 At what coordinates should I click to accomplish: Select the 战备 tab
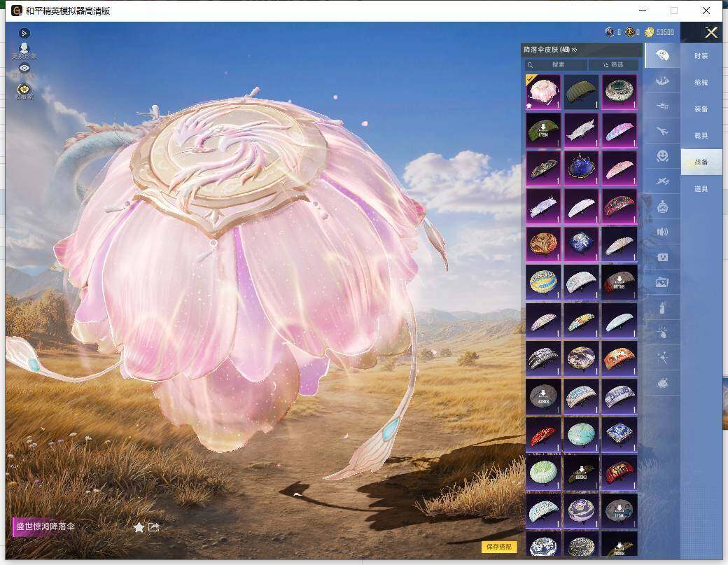(x=701, y=162)
